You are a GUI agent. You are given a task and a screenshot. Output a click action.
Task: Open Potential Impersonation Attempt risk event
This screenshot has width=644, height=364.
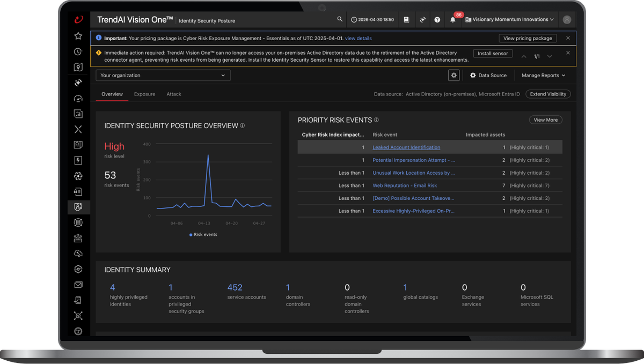pyautogui.click(x=414, y=160)
